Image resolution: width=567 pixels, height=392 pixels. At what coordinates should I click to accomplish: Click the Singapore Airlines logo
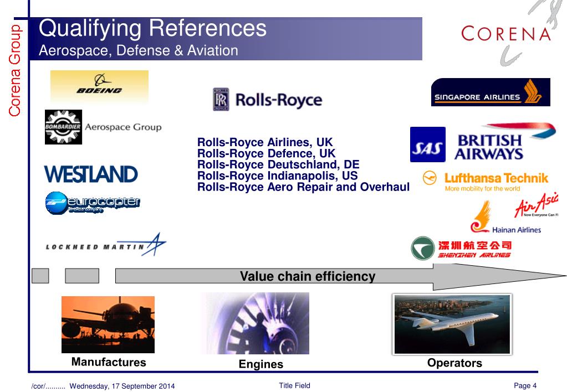click(x=491, y=92)
